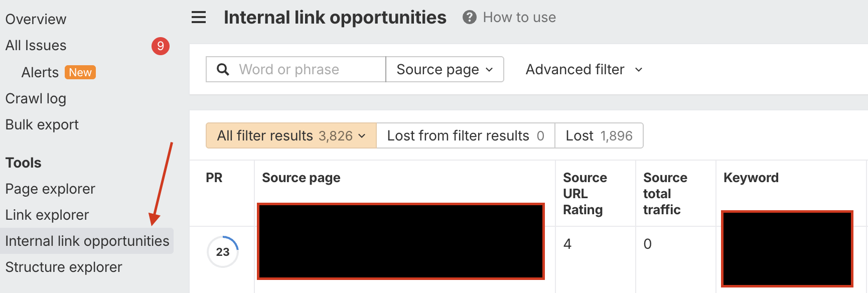Go to All Issues in sidebar
This screenshot has width=868, height=293.
(x=36, y=46)
